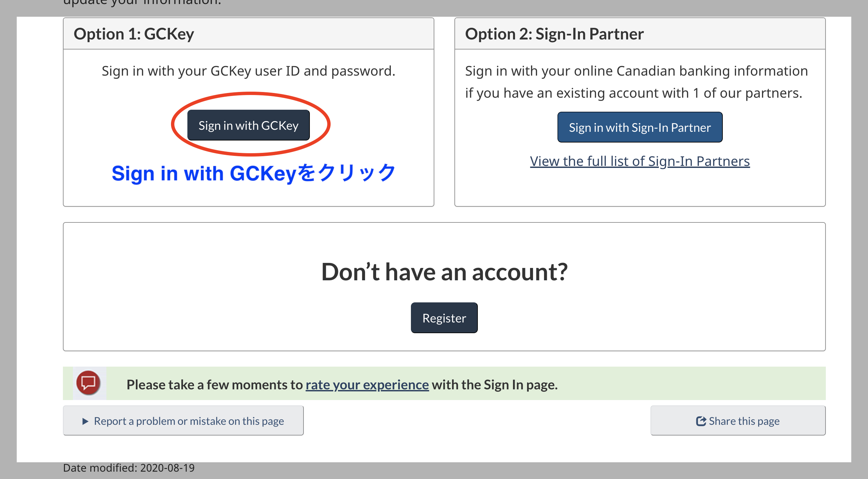Click the Sign in with GCKey button
868x479 pixels.
pos(248,125)
